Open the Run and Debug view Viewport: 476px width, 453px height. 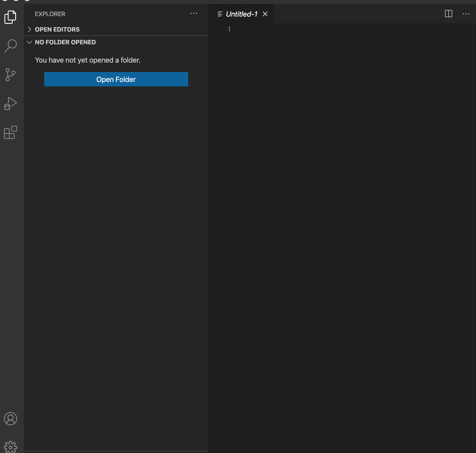[x=11, y=104]
